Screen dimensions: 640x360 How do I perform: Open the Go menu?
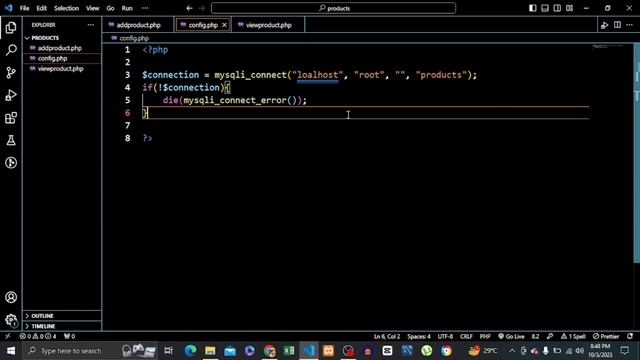110,8
